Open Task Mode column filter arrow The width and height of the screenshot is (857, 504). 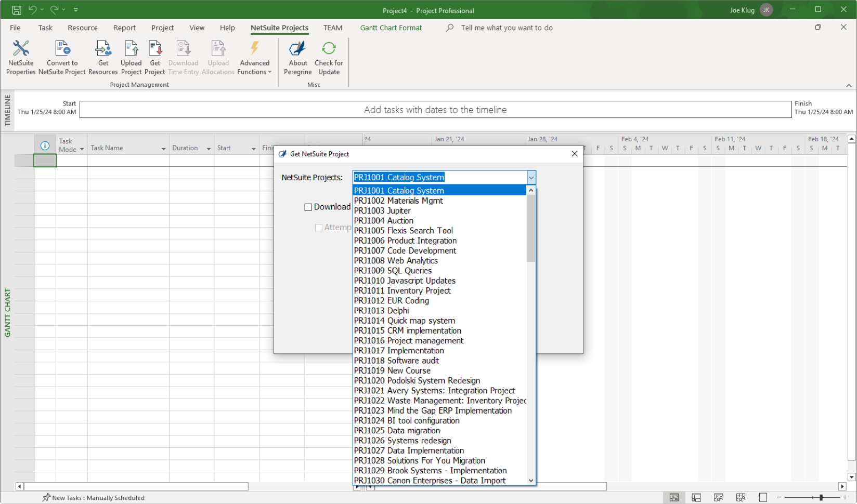[82, 150]
